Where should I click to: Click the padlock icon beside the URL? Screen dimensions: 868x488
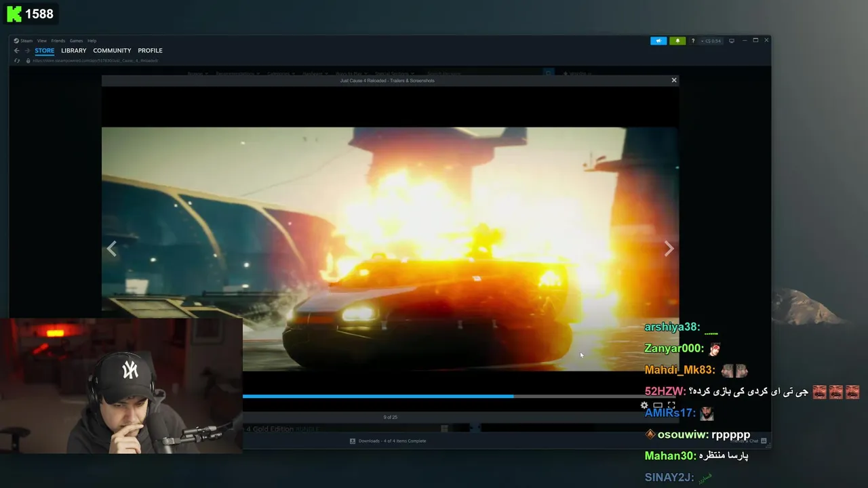pyautogui.click(x=28, y=60)
